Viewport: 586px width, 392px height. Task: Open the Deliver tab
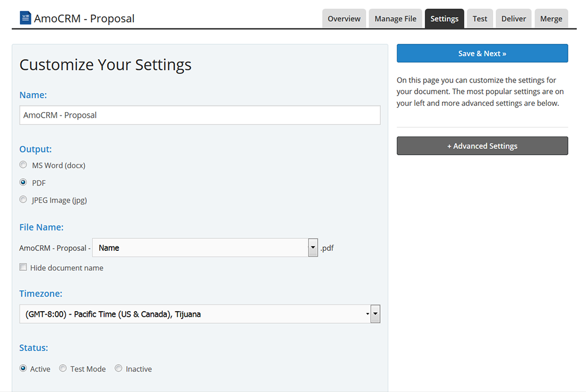coord(513,19)
